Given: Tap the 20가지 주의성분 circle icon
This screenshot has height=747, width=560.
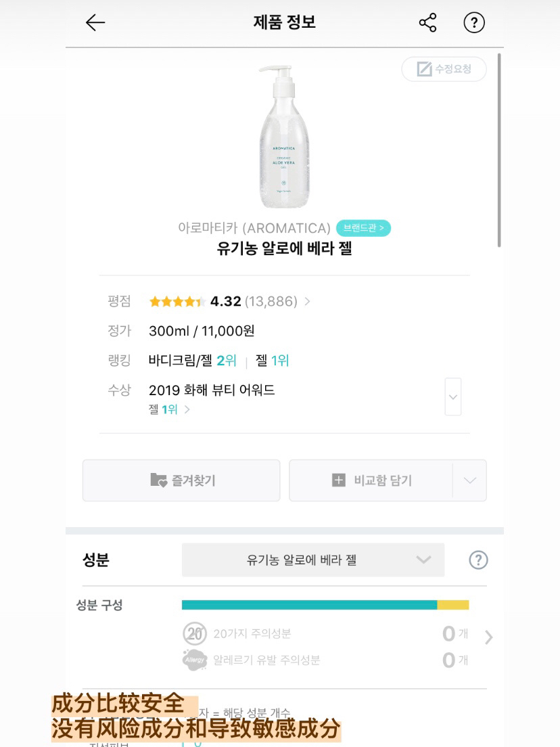Looking at the screenshot, I should tap(195, 634).
